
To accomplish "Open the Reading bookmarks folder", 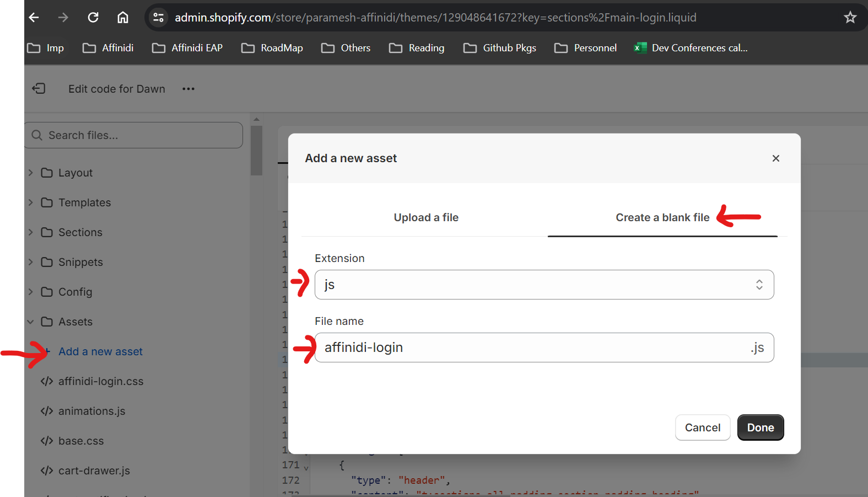I will pos(417,48).
